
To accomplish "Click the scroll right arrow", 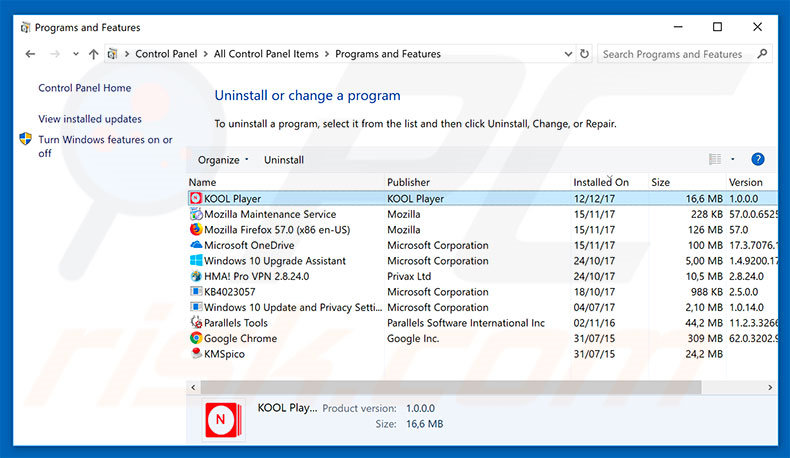I will [x=770, y=387].
